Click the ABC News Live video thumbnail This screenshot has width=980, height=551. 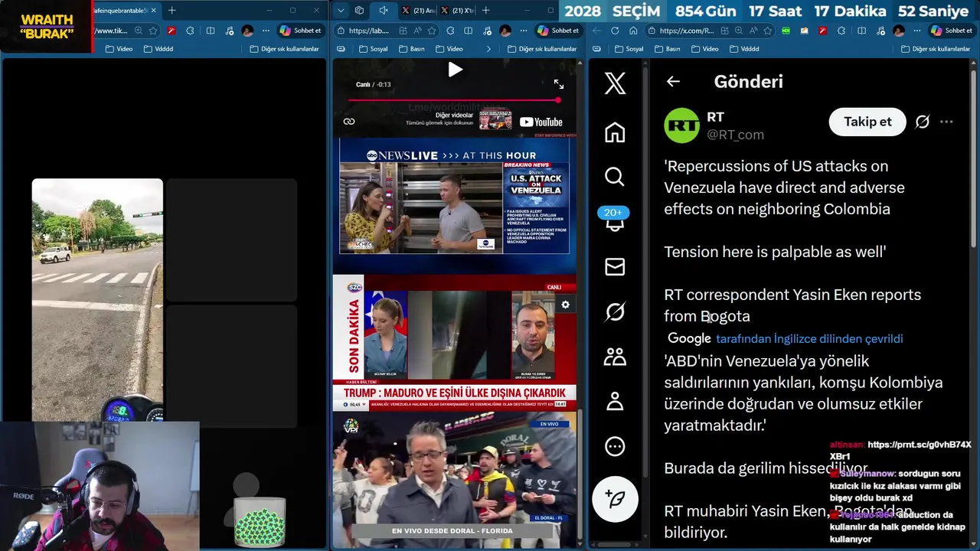tap(454, 197)
